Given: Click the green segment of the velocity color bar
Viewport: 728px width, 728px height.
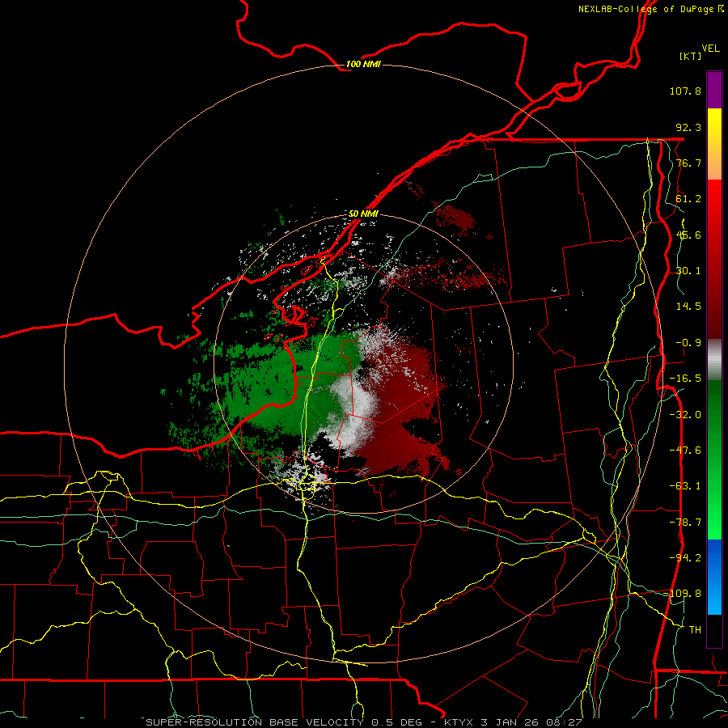Looking at the screenshot, I should pos(714,459).
